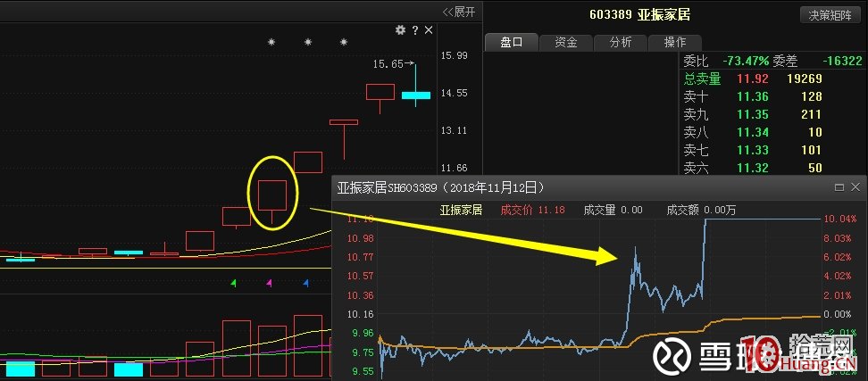The height and width of the screenshot is (381, 868).
Task: Select the 603389 亚振家居 stock title
Action: [639, 15]
